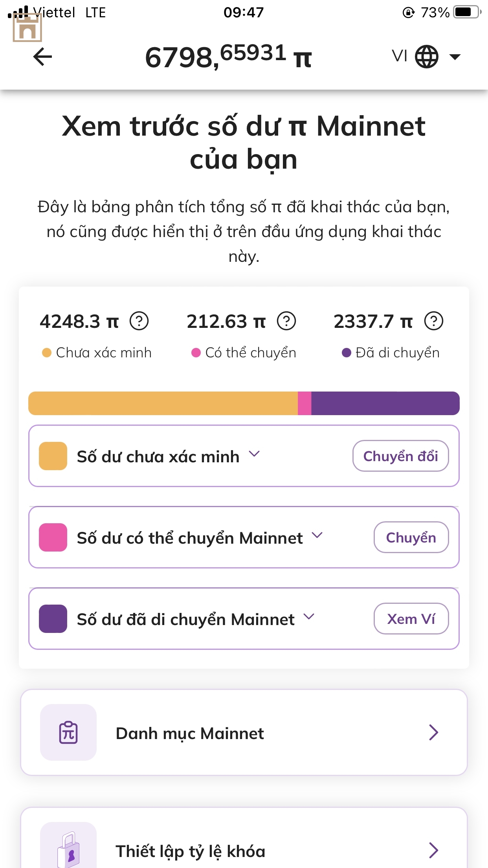This screenshot has width=488, height=868.
Task: Click the Xem Ví button
Action: 411,619
